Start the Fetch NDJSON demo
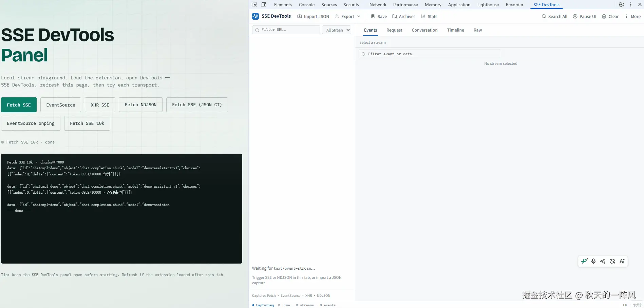 [x=140, y=105]
